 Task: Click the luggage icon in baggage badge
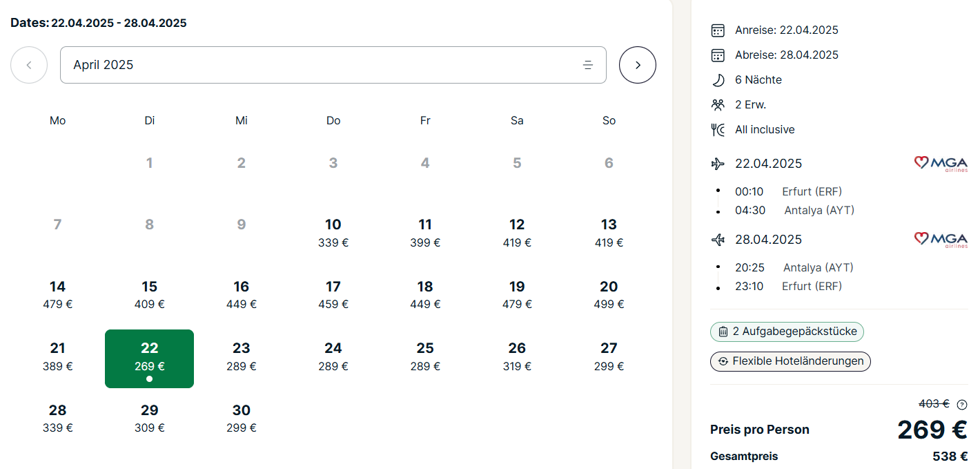[723, 332]
